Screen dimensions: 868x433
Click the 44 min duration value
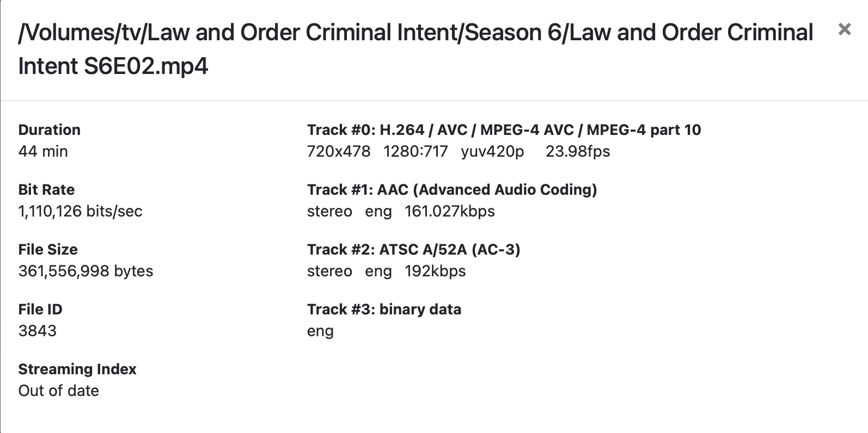click(x=43, y=151)
